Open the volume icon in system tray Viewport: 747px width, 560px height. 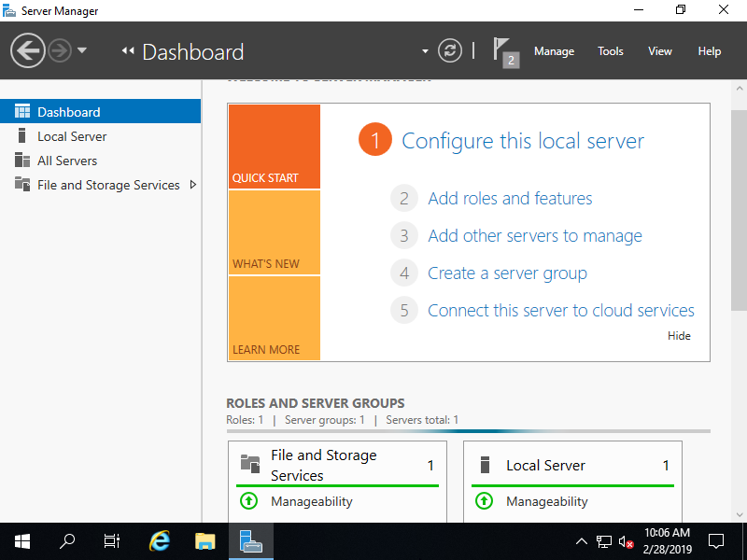point(627,541)
